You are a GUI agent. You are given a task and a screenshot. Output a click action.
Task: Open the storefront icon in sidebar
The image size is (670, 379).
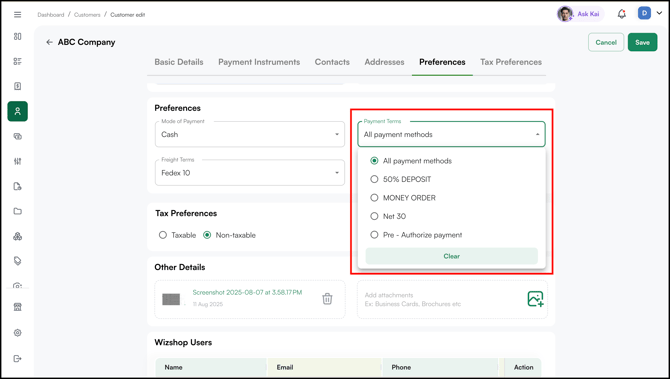(18, 307)
